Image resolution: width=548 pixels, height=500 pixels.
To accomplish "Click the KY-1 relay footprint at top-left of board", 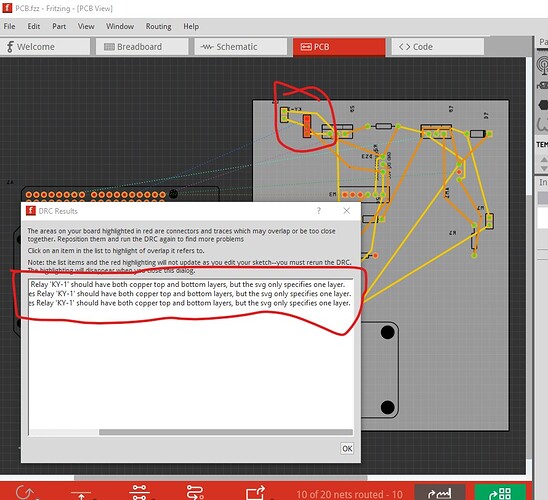I will click(284, 115).
